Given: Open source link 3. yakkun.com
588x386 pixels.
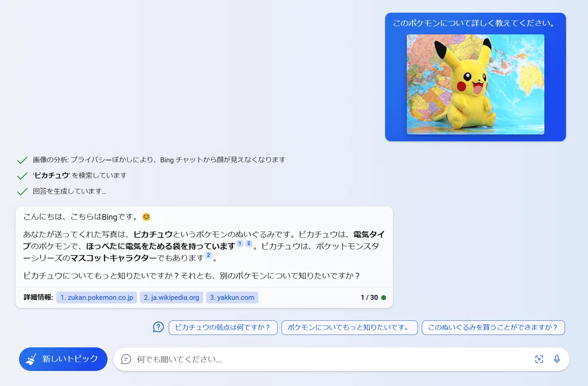Looking at the screenshot, I should [232, 297].
